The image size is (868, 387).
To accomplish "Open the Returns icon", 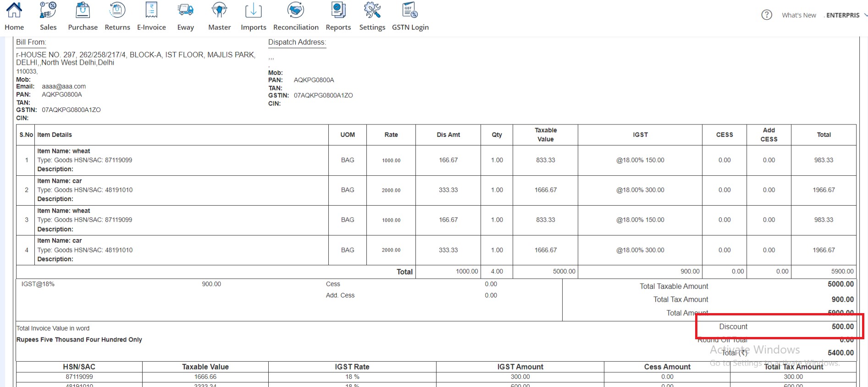I will click(117, 10).
